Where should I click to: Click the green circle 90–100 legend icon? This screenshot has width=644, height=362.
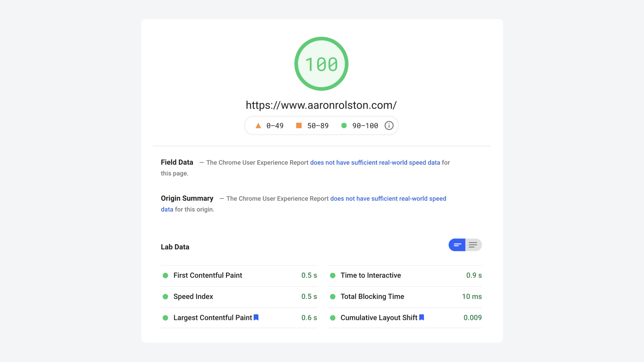344,126
